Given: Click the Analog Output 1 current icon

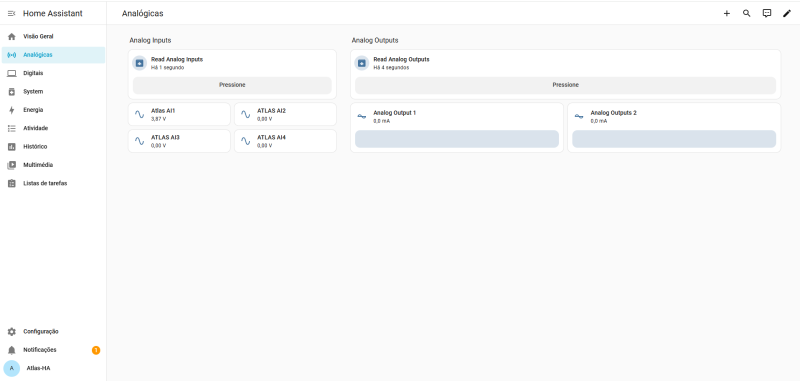Looking at the screenshot, I should click(362, 116).
